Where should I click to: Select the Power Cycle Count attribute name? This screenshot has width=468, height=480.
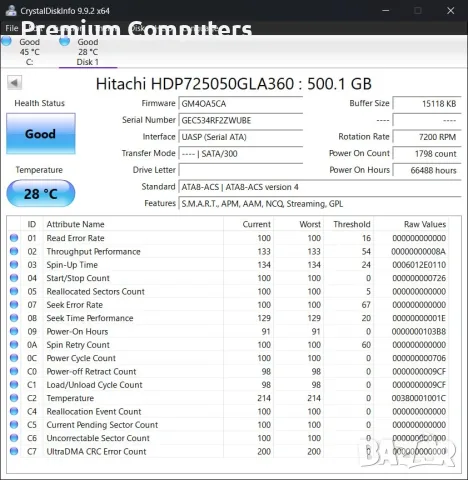click(81, 358)
